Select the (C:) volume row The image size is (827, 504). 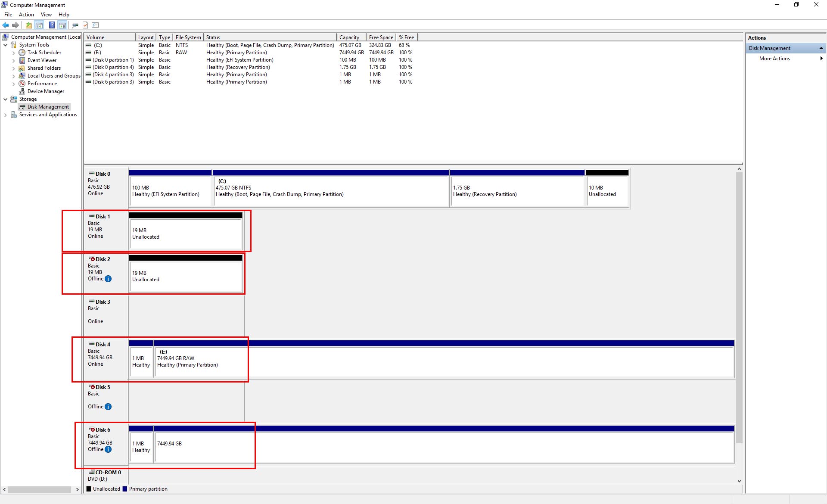(x=250, y=45)
